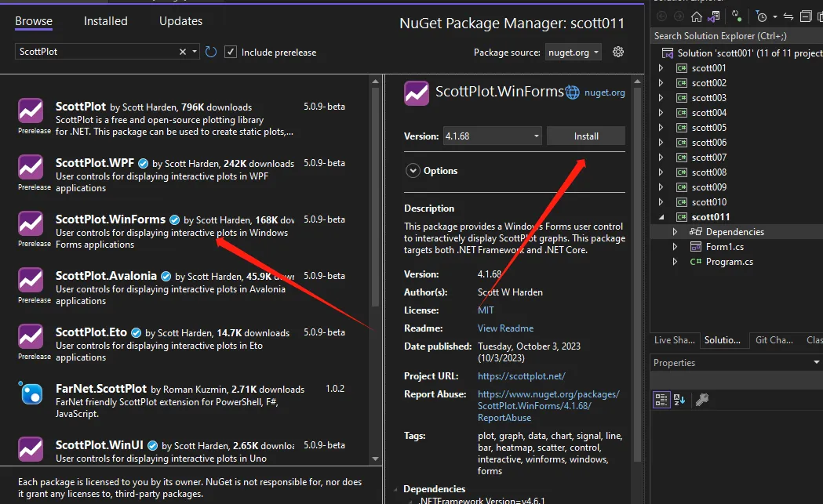Expand the scott005 project node
The height and width of the screenshot is (504, 823).
[x=661, y=128]
